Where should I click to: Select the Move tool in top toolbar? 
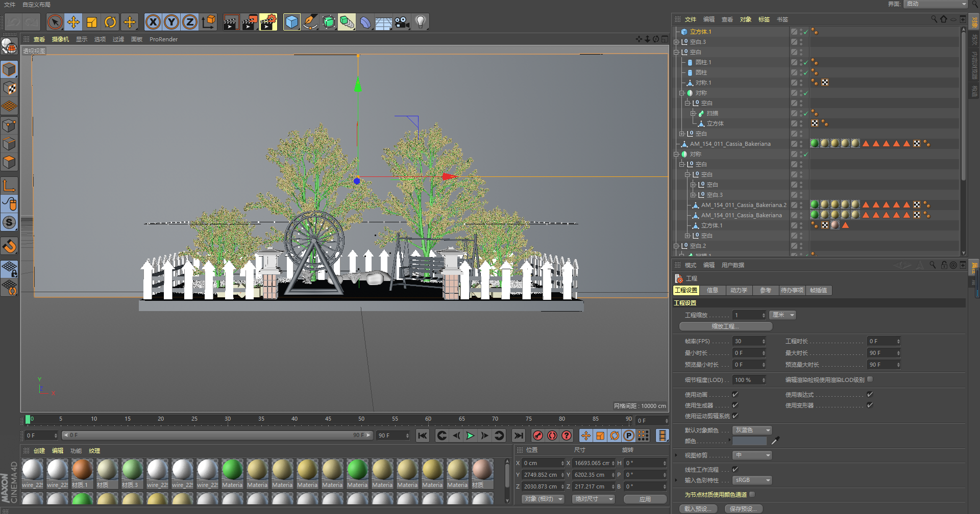(x=73, y=22)
